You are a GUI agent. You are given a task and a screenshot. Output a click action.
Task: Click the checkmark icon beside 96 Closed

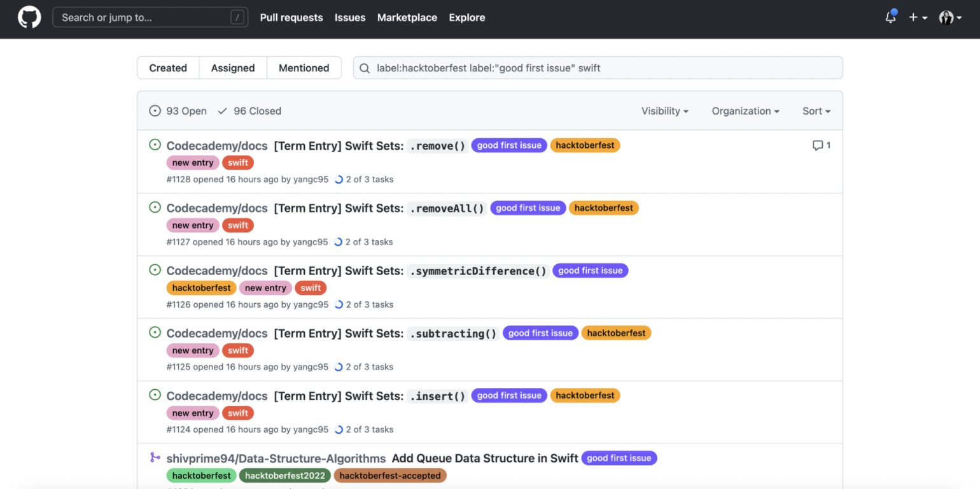coord(223,111)
